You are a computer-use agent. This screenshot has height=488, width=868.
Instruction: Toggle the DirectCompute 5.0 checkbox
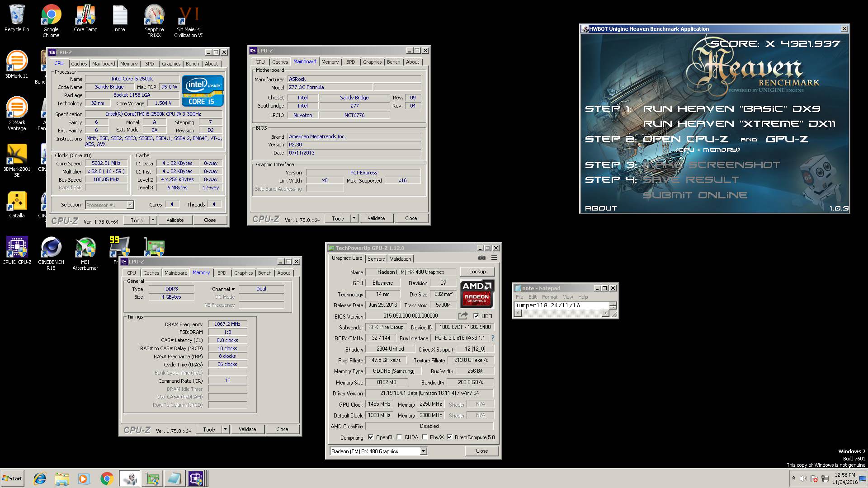pyautogui.click(x=449, y=437)
